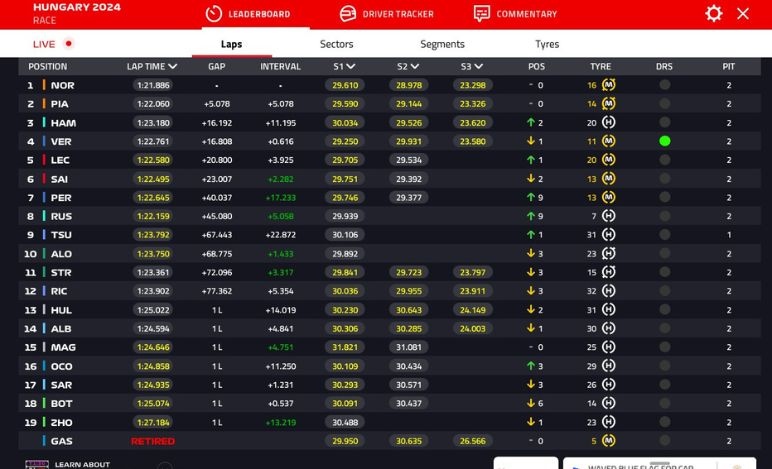Switch to the Tyres tab
772x469 pixels.
pos(547,44)
